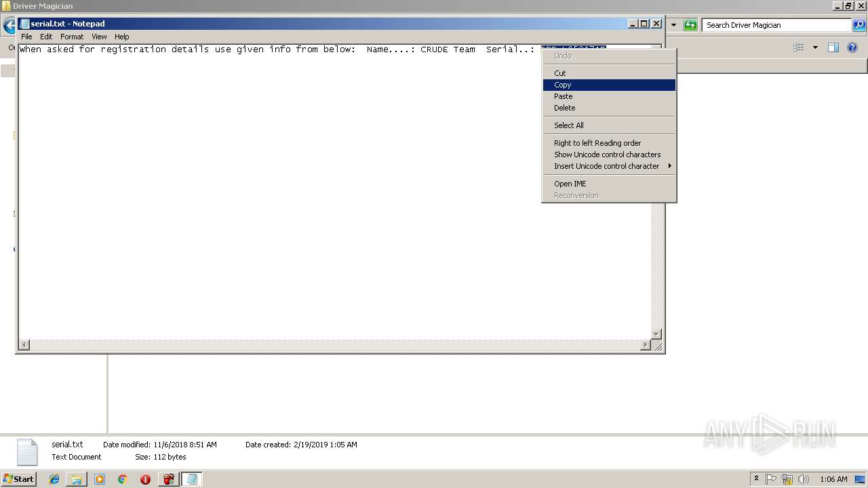Screen dimensions: 868x488
Task: Click the Notepad document icon in title bar
Action: coord(24,24)
